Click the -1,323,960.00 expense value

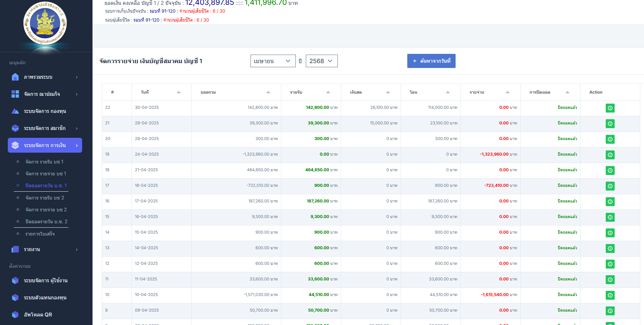point(494,154)
